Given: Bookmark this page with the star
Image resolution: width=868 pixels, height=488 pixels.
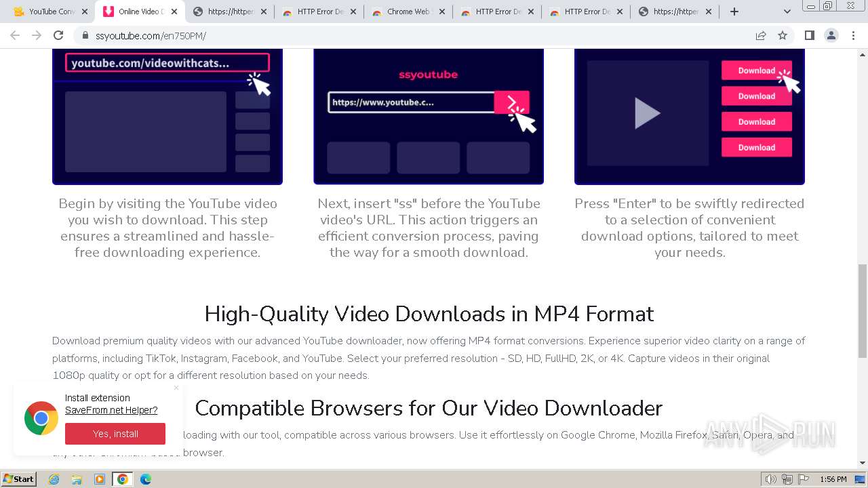Looking at the screenshot, I should (x=783, y=35).
